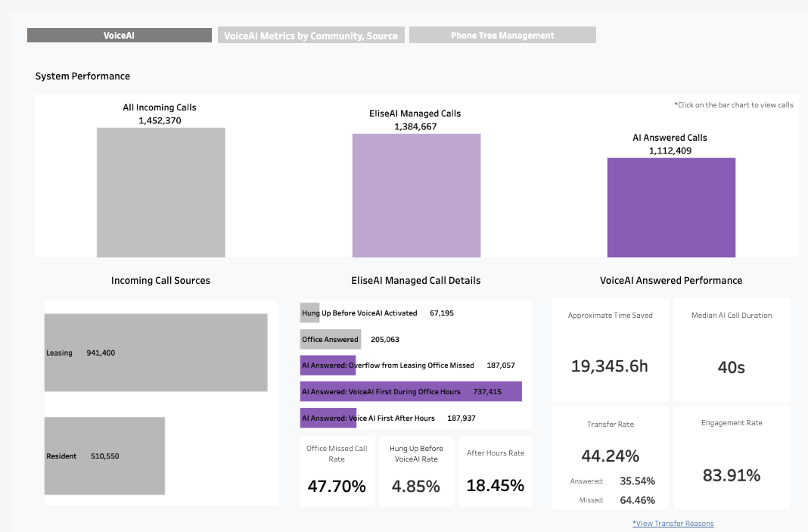Click VoiceAI First During Office Hours bar
This screenshot has height=532, width=808.
(411, 391)
